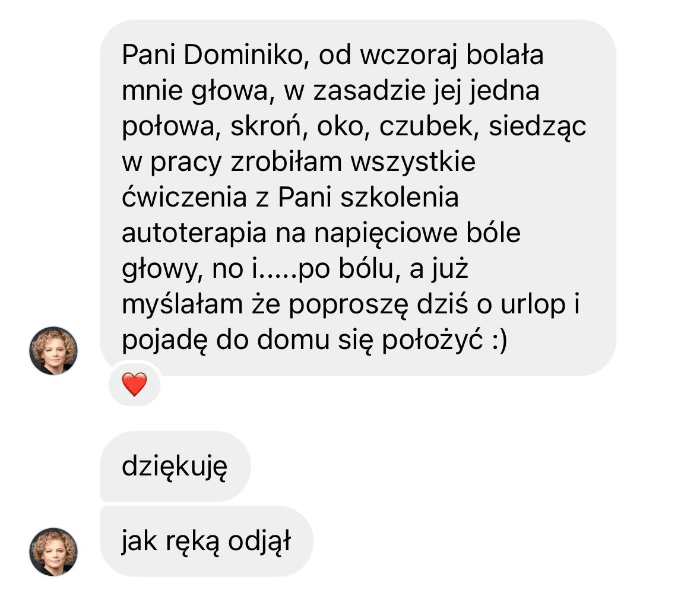Click the word 'ćwiczenia' in the message
This screenshot has height=590, width=700.
click(x=185, y=197)
